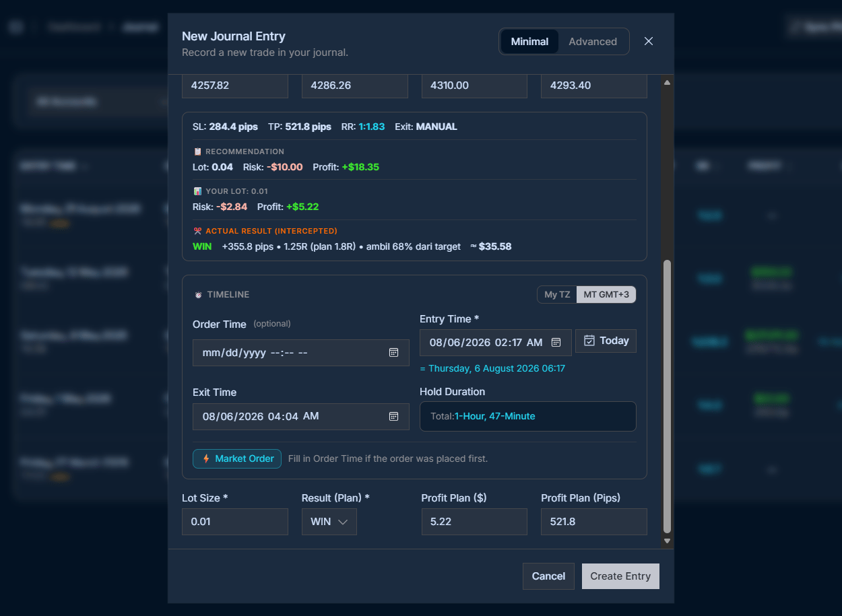Image resolution: width=842 pixels, height=616 pixels.
Task: Focus the Entry Time date input
Action: pos(496,343)
